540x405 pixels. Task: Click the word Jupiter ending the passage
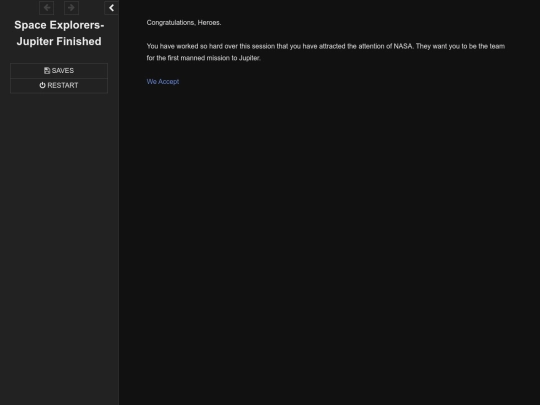249,58
